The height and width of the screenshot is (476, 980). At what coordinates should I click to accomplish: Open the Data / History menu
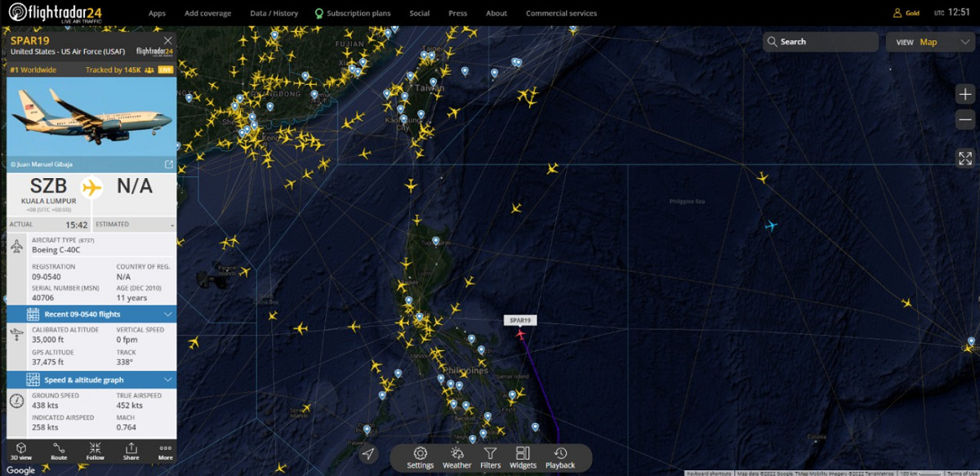coord(274,13)
